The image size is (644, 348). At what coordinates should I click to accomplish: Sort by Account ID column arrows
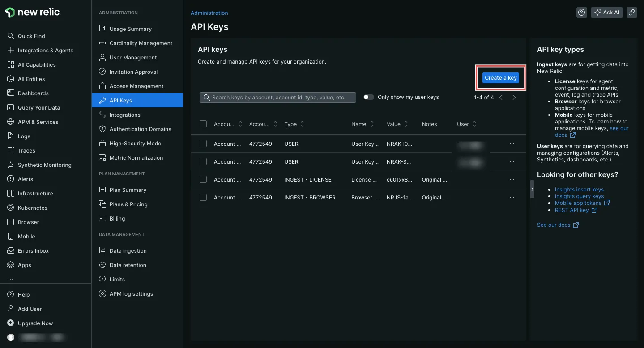275,124
